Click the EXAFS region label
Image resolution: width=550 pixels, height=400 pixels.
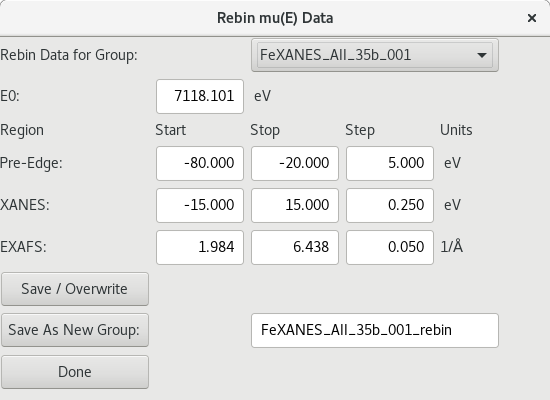[x=23, y=247]
